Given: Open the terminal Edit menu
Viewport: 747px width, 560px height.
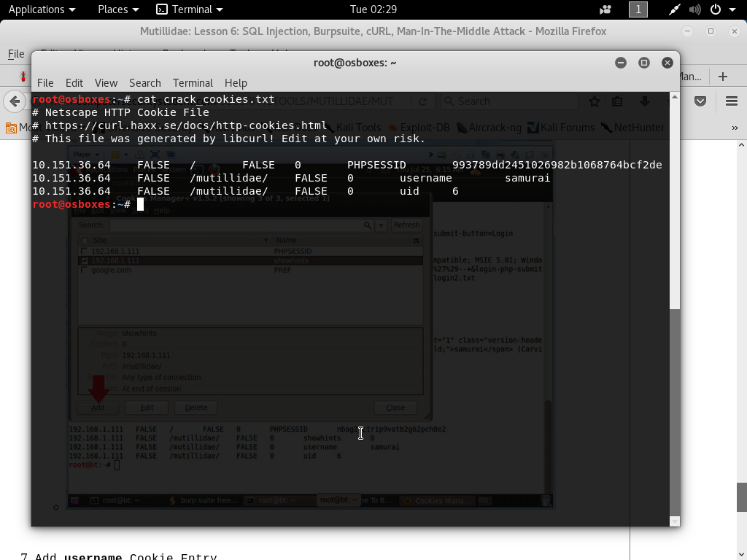Looking at the screenshot, I should [x=74, y=83].
